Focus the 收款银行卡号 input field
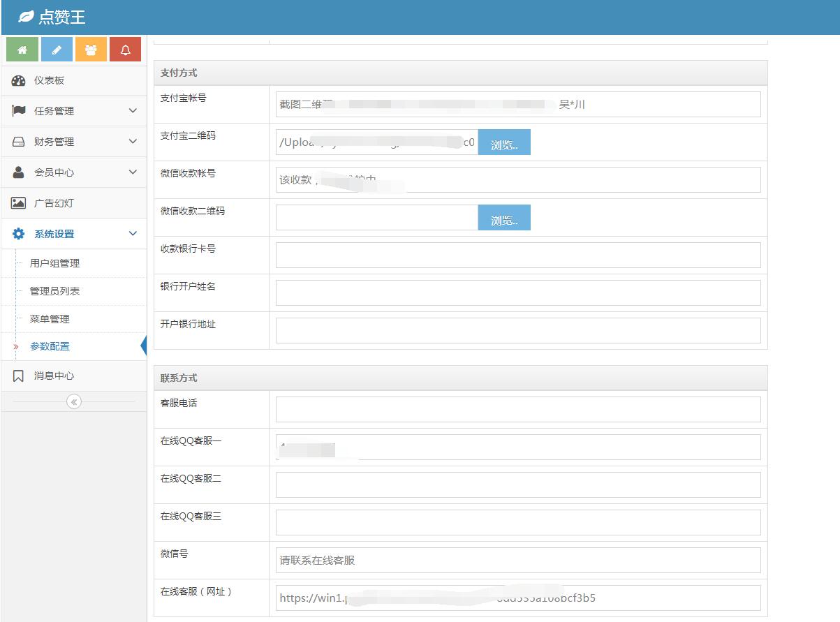The height and width of the screenshot is (622, 840). 517,256
